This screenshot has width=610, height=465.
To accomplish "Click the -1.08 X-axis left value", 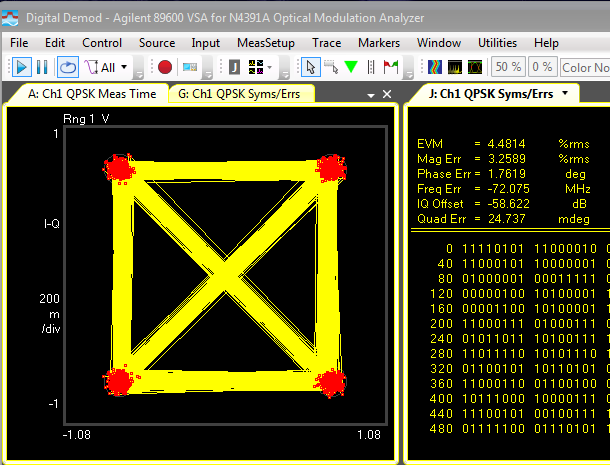I will tap(77, 435).
